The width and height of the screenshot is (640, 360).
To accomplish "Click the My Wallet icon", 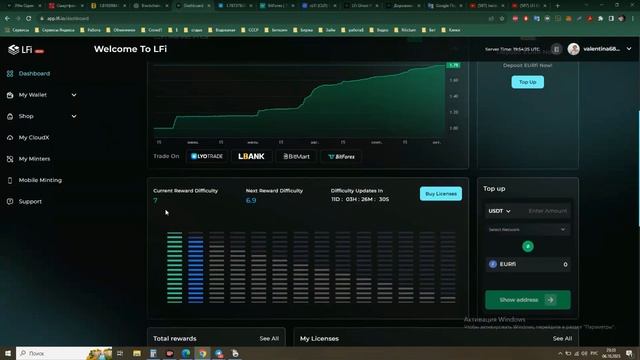I will coord(10,95).
